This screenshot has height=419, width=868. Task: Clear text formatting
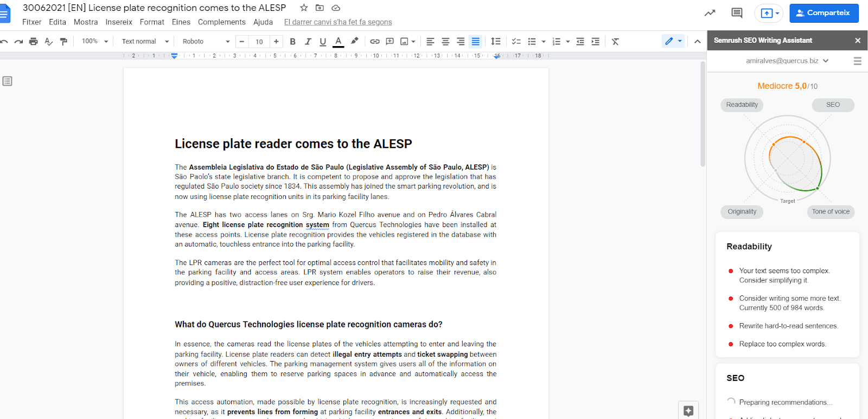click(x=615, y=41)
